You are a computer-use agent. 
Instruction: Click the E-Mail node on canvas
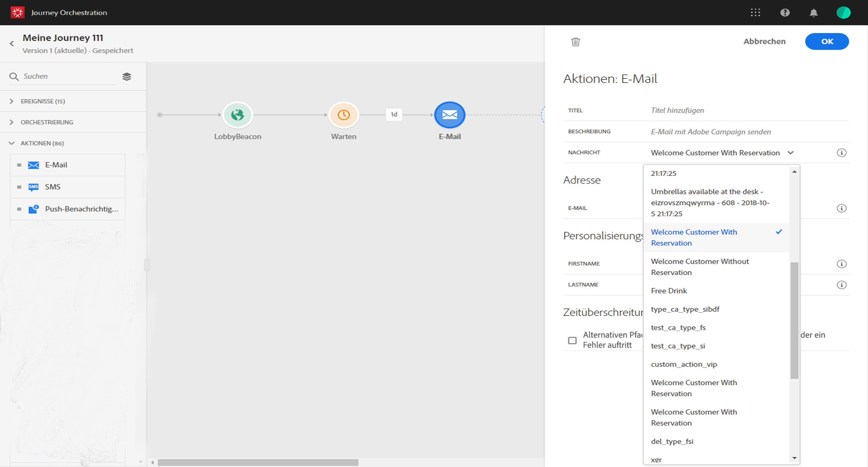tap(450, 115)
